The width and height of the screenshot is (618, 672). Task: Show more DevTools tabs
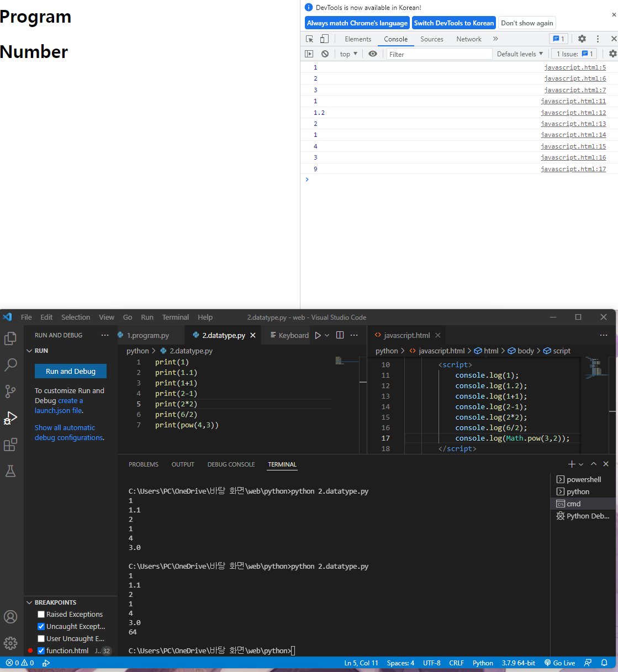pyautogui.click(x=495, y=39)
